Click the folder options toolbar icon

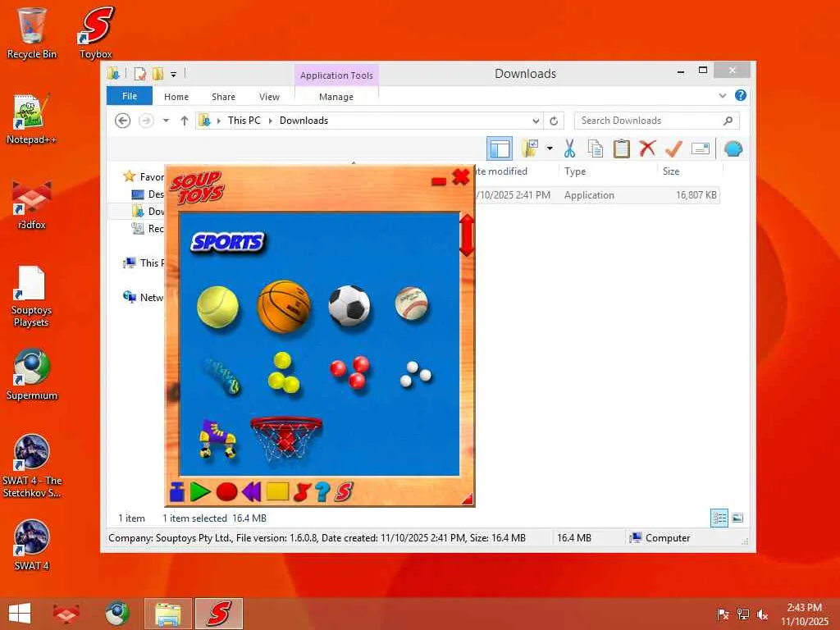click(531, 148)
